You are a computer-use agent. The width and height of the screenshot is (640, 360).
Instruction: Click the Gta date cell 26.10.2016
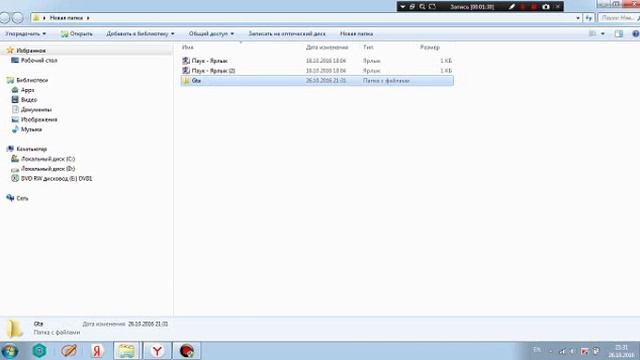(326, 81)
